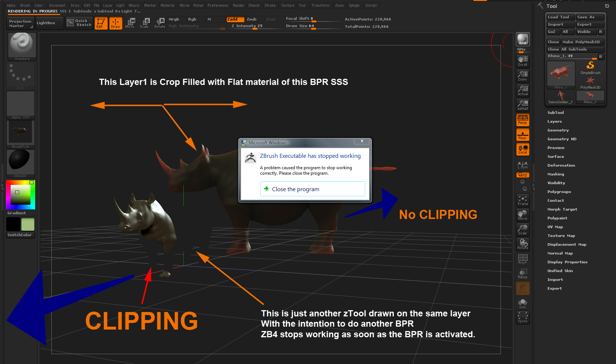The height and width of the screenshot is (364, 616).
Task: Open Projection Master
Action: click(x=20, y=23)
